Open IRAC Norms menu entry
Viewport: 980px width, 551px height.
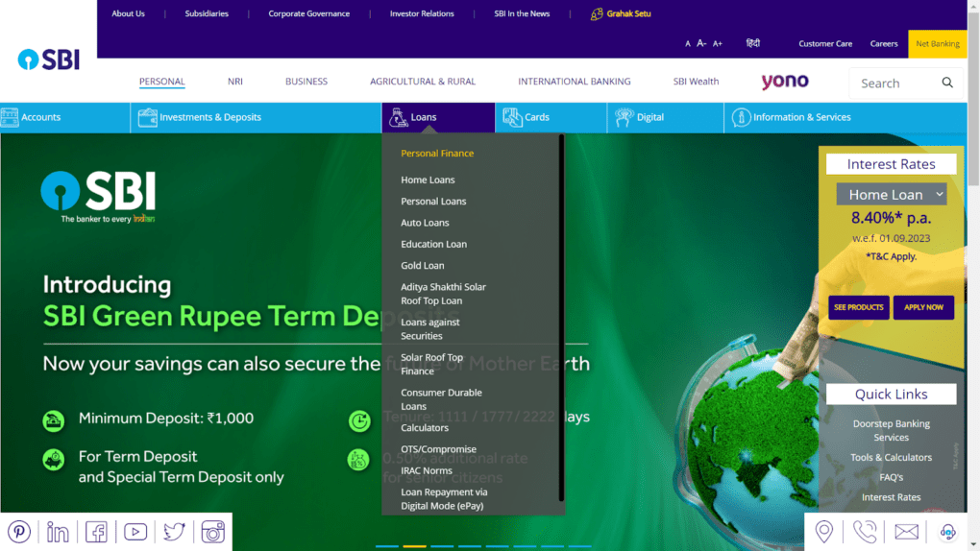[x=427, y=470]
